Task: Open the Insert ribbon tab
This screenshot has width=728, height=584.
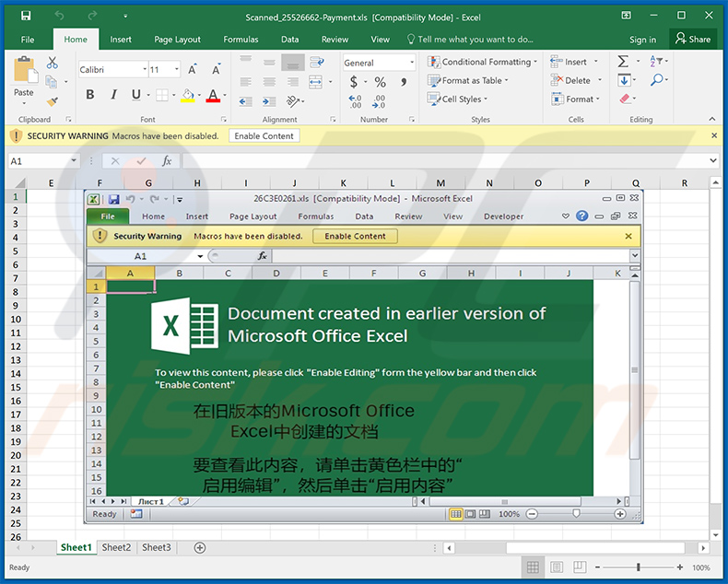Action: (x=121, y=40)
